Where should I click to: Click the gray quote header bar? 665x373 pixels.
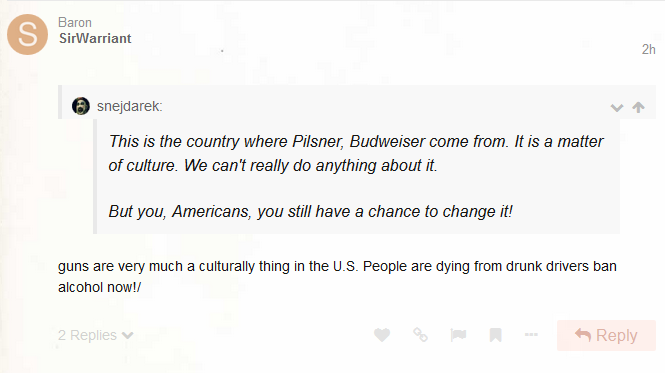tap(357, 102)
